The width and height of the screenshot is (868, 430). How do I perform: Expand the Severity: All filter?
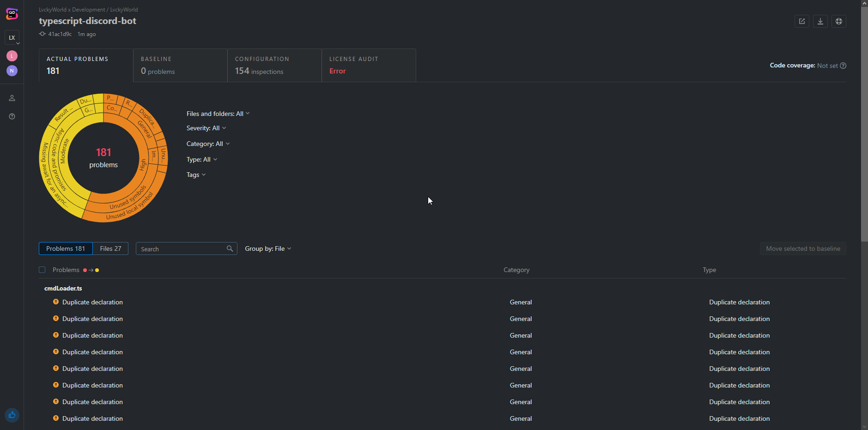206,128
